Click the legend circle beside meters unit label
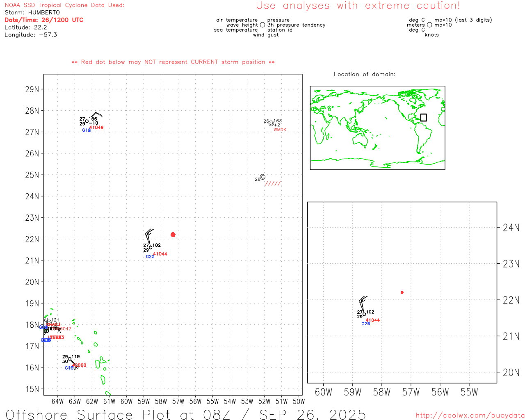This screenshot has height=420, width=525. pos(429,25)
